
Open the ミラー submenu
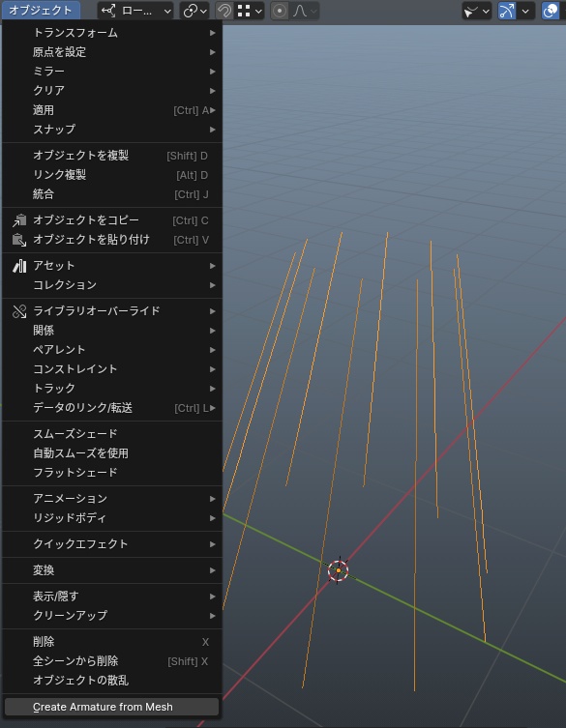(112, 72)
